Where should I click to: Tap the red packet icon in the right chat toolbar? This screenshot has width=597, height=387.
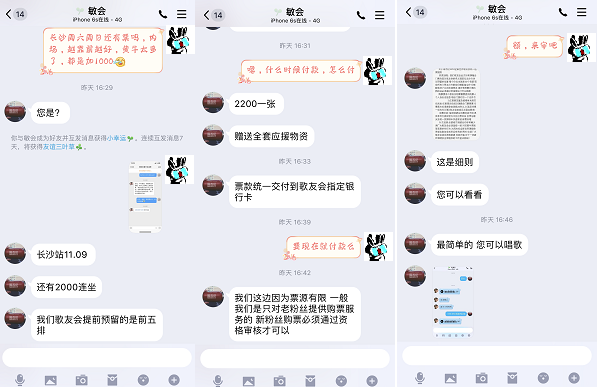coord(512,377)
